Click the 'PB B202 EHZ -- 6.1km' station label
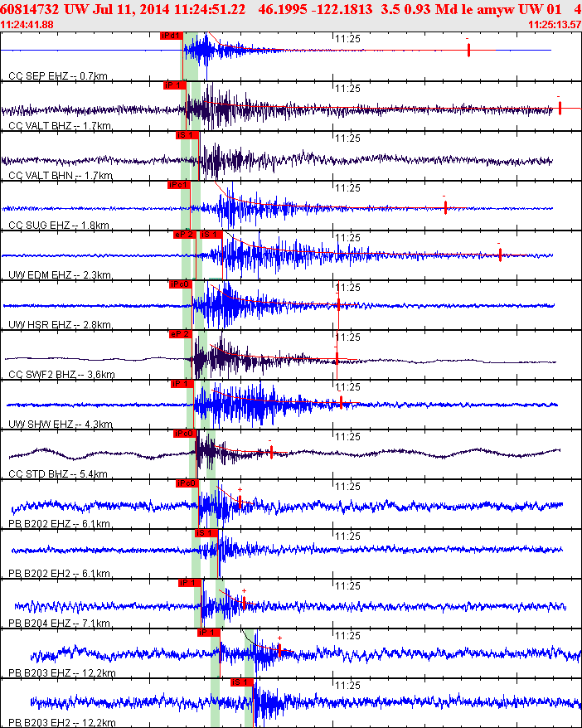Screen dimensions: 582x728 point(60,523)
